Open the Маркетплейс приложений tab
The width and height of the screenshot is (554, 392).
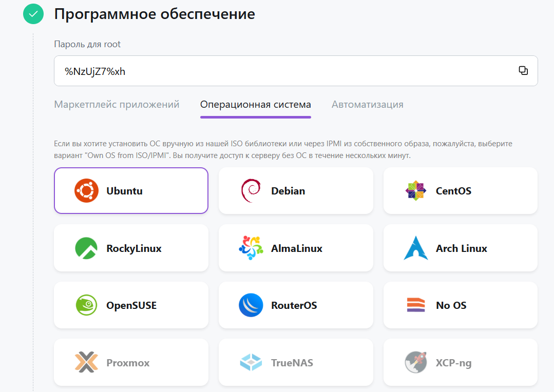coord(117,105)
